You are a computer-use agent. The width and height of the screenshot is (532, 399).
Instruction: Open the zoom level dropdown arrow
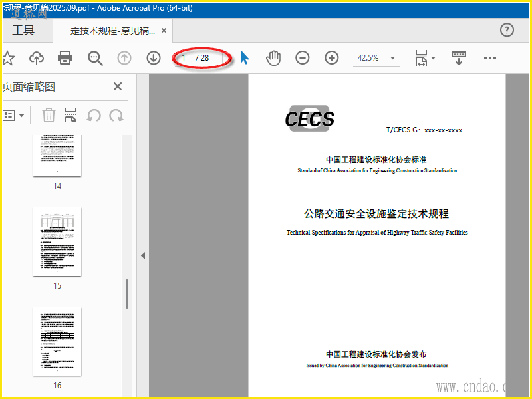(x=392, y=58)
